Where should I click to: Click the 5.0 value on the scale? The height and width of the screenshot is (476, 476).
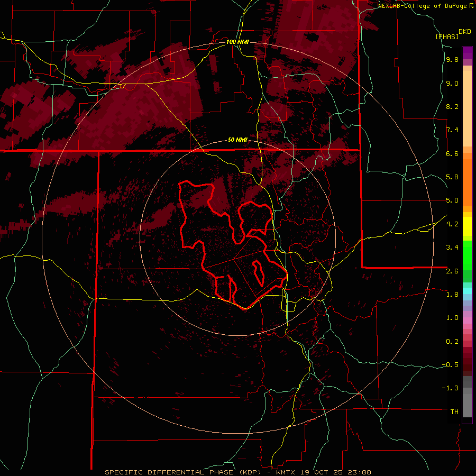452,200
